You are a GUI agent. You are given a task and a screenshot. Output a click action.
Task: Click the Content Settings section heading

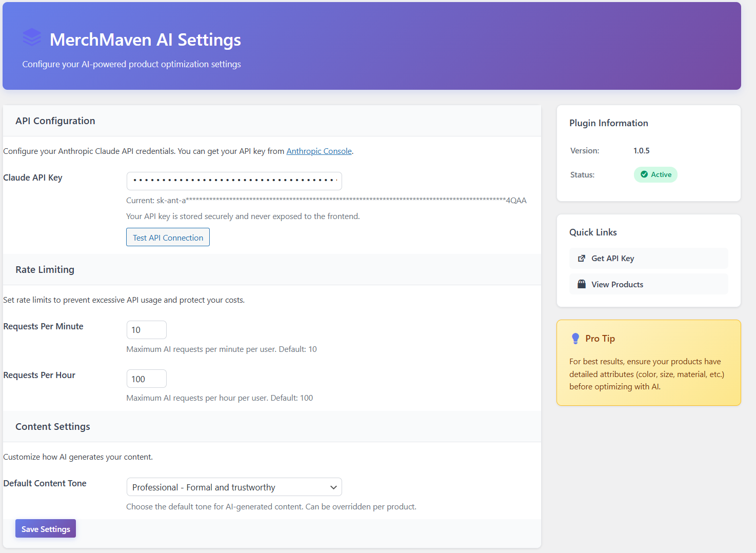pos(53,427)
